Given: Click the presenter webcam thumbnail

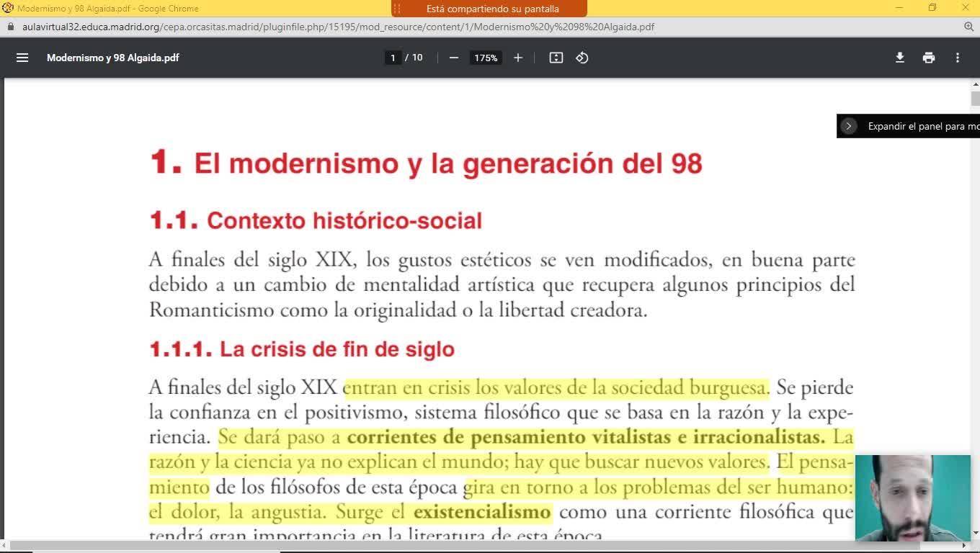Looking at the screenshot, I should [x=913, y=498].
